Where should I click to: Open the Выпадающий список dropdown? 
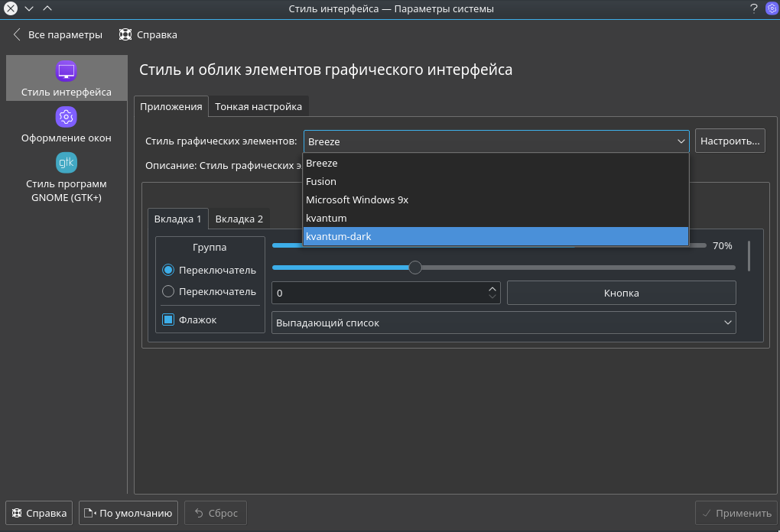[x=503, y=323]
